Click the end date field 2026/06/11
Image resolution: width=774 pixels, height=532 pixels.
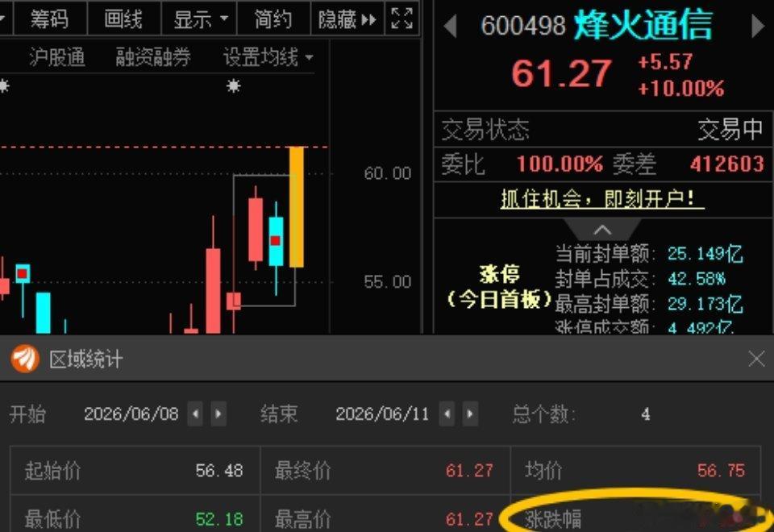tap(382, 414)
